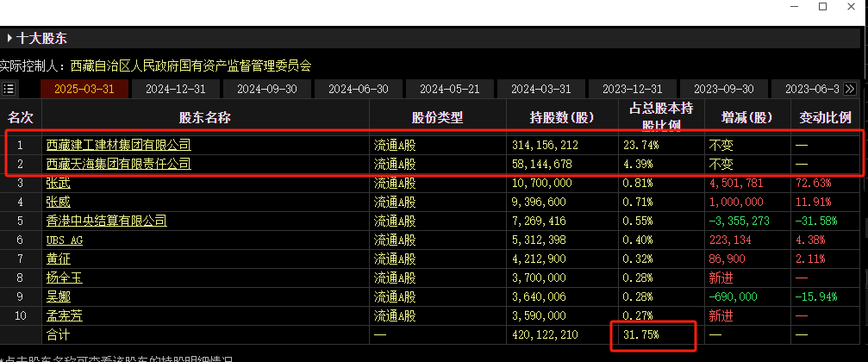Click shareholder name 张武

pos(58,184)
